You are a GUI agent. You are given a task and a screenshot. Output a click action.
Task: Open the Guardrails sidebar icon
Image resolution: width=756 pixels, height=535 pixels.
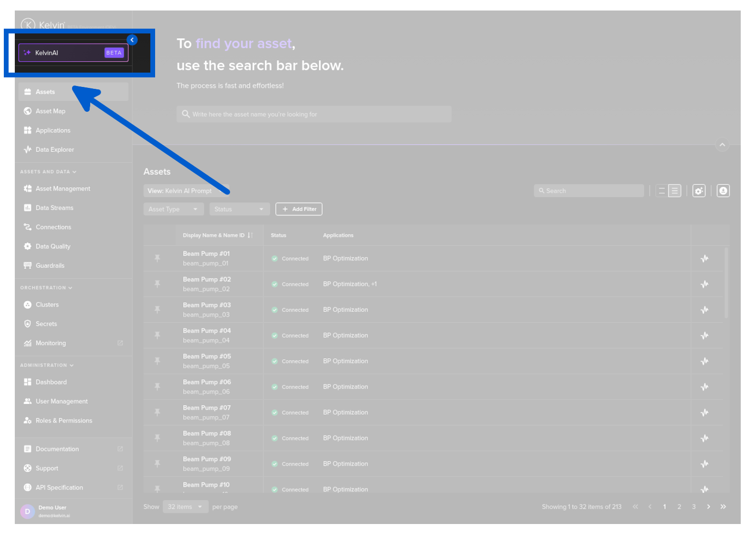[x=28, y=266]
